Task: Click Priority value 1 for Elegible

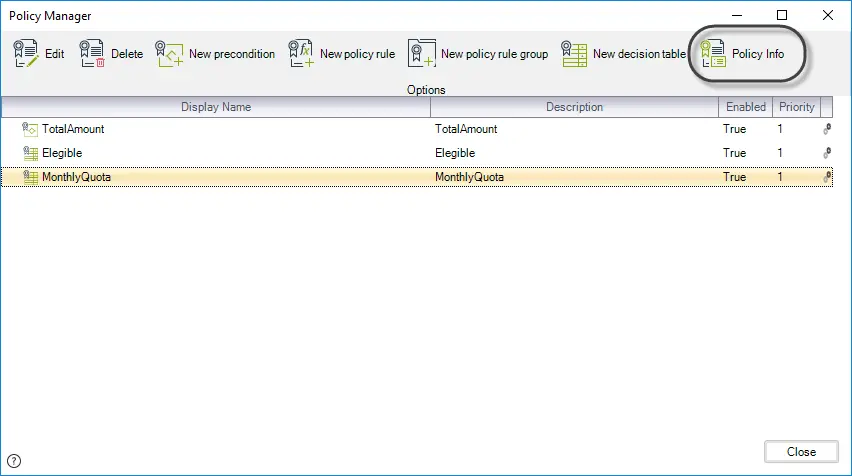Action: pos(780,153)
